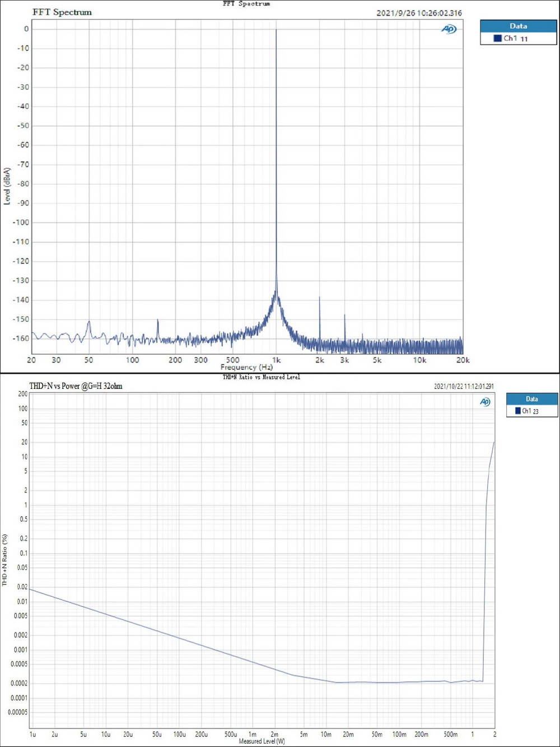Click the second harmonic peak at 2k
The height and width of the screenshot is (747, 560).
319,298
